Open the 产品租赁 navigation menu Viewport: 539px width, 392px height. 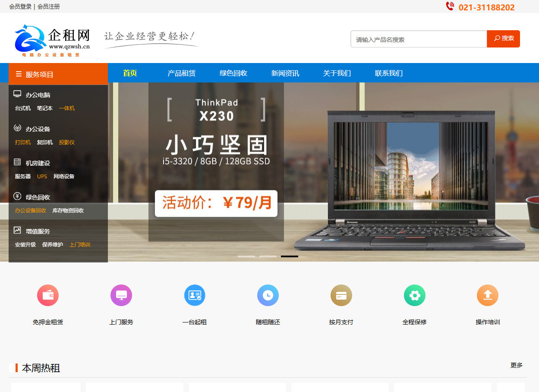click(182, 73)
